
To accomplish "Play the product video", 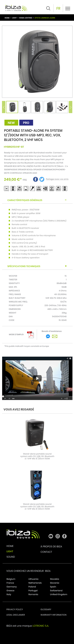I will (x=37, y=378).
